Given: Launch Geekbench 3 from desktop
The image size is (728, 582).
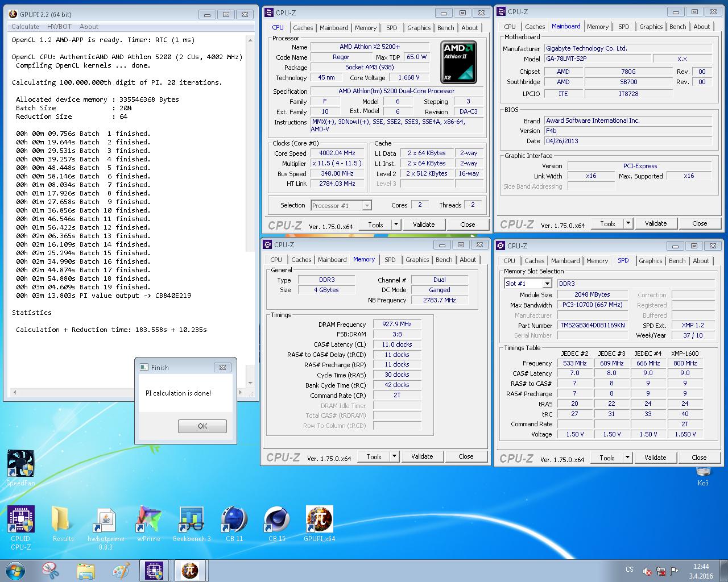Looking at the screenshot, I should pos(192,523).
